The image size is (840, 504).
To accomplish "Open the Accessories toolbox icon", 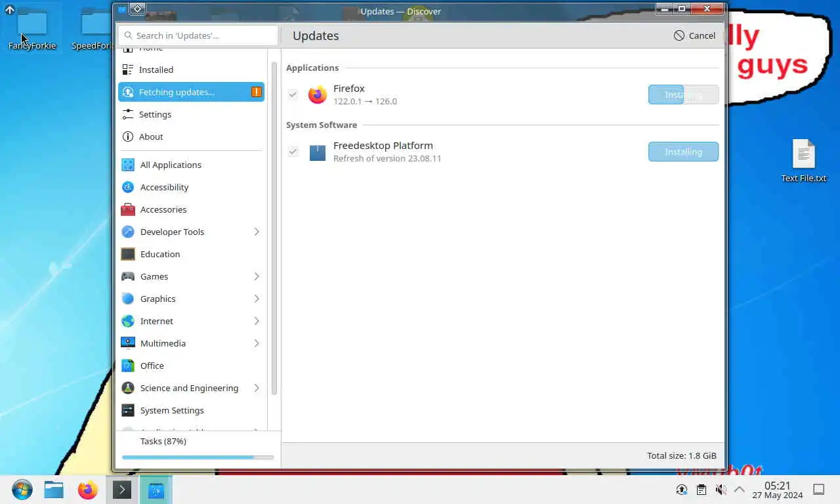I will pos(128,209).
